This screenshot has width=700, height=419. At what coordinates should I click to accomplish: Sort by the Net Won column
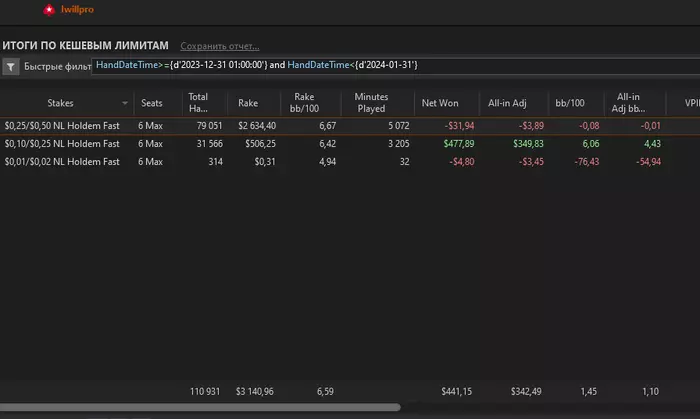[x=440, y=102]
